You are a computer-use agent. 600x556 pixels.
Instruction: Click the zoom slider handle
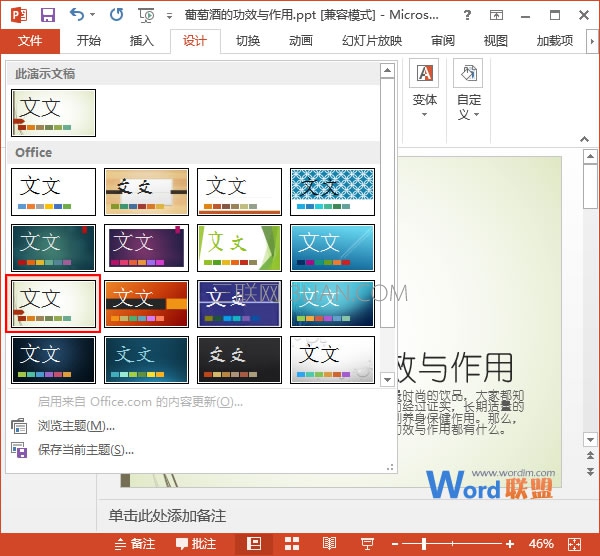pos(424,544)
